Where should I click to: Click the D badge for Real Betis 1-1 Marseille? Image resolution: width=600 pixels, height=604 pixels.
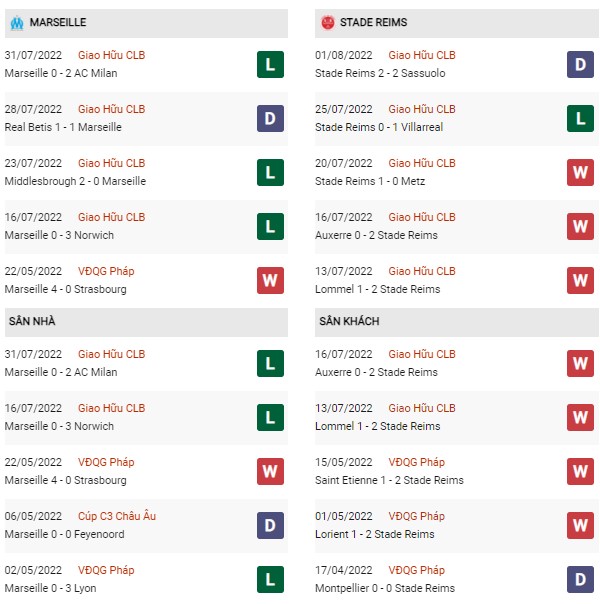click(270, 118)
